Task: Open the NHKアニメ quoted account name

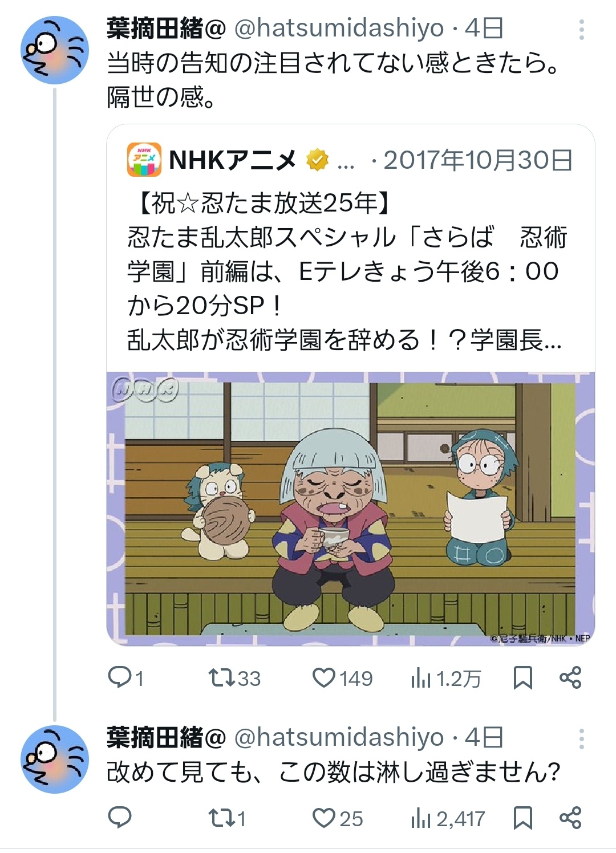Action: tap(233, 160)
